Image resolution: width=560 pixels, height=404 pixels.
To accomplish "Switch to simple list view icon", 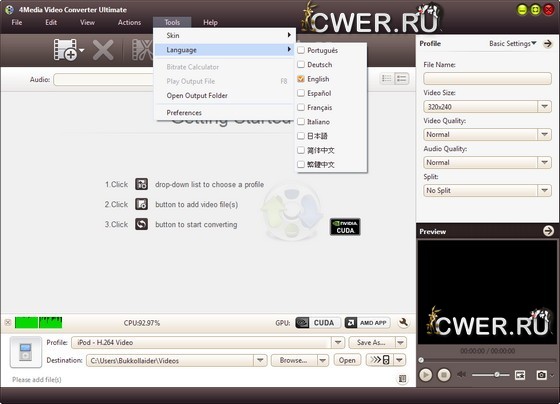I will [x=387, y=79].
